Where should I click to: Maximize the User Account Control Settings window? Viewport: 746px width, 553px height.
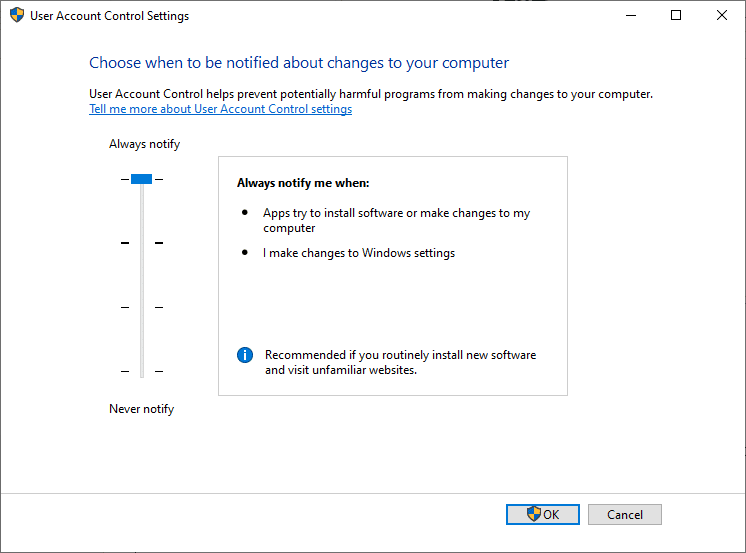tap(676, 16)
